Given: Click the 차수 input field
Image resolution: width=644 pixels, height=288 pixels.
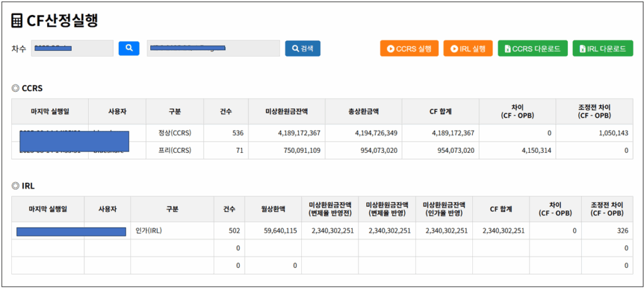Looking at the screenshot, I should tap(72, 48).
